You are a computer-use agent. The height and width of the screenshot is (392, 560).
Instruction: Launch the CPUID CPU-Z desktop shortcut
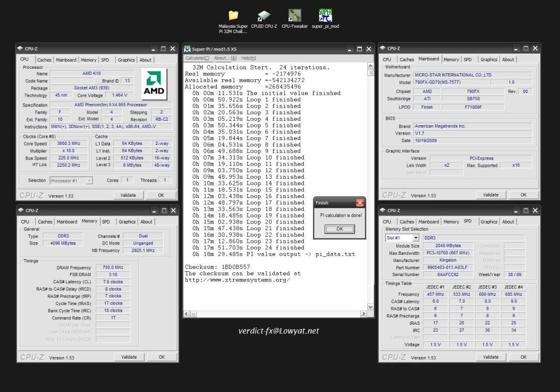pyautogui.click(x=264, y=16)
